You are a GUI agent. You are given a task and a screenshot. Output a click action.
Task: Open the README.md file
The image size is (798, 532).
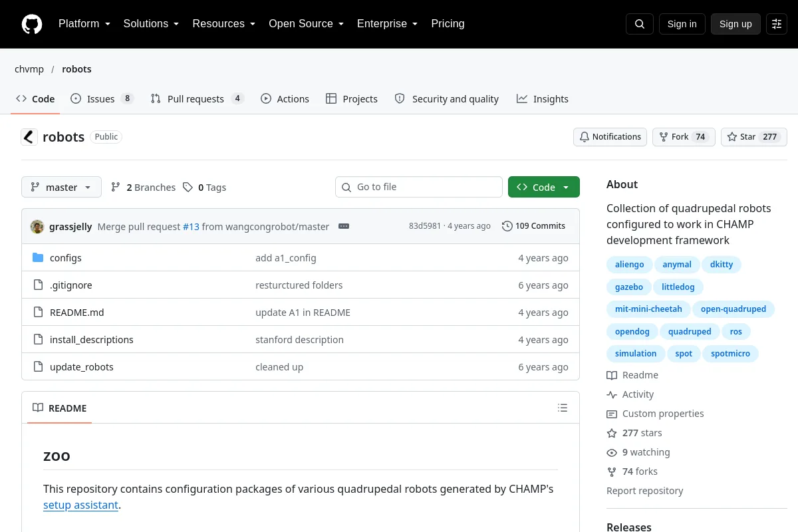coord(77,313)
